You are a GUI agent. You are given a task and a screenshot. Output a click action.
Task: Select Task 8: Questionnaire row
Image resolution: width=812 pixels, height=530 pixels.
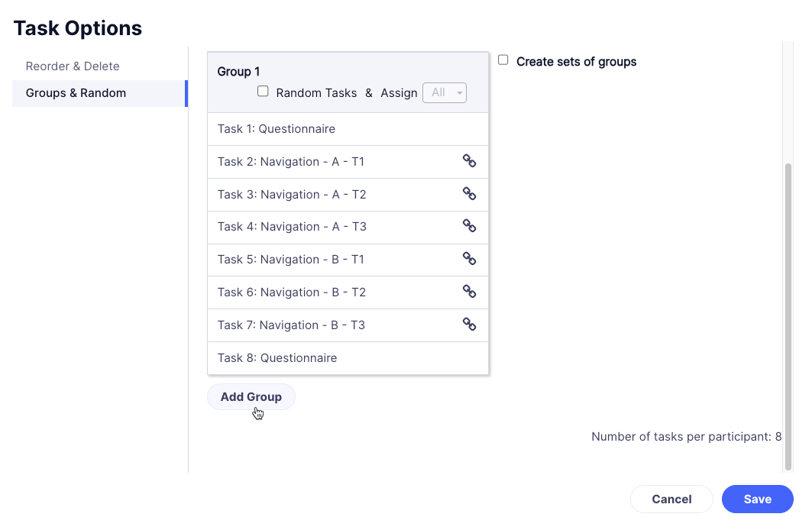coord(348,358)
